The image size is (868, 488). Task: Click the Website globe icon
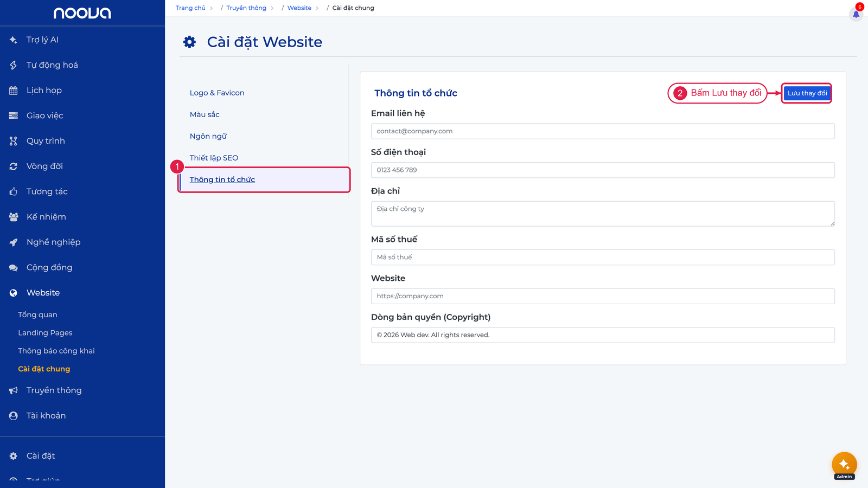click(x=13, y=293)
